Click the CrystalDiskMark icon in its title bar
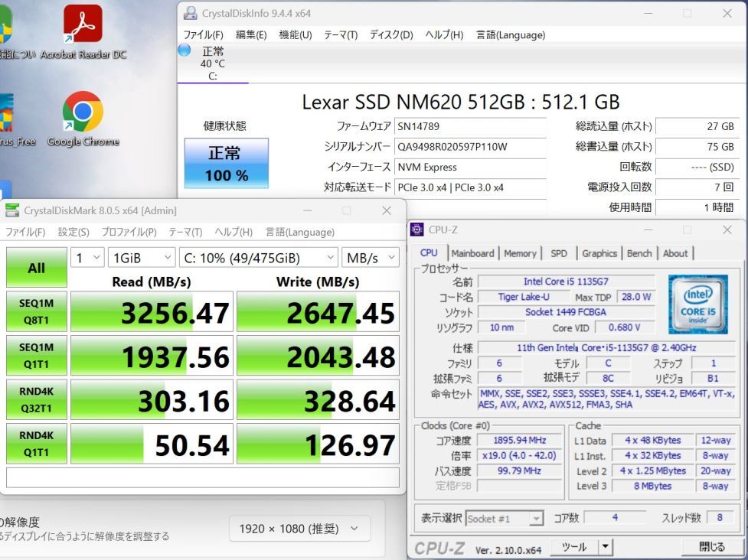The image size is (748, 560). 12,210
